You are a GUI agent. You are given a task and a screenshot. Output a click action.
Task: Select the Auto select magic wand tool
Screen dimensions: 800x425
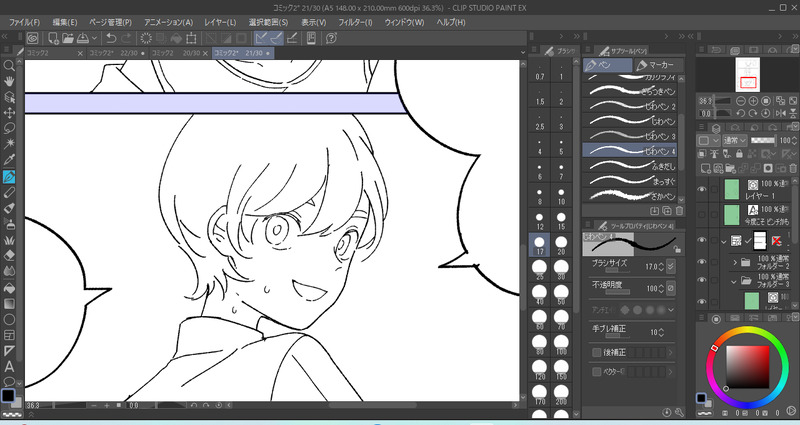9,144
